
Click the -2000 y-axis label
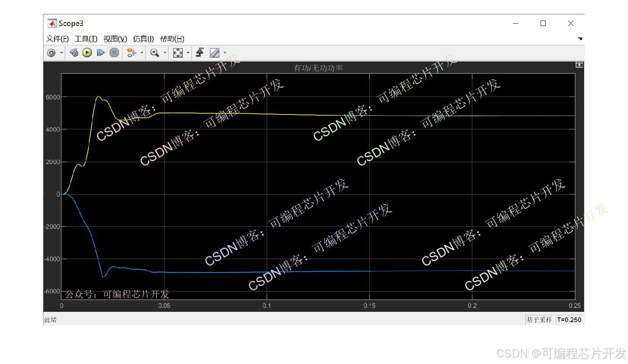(52, 227)
